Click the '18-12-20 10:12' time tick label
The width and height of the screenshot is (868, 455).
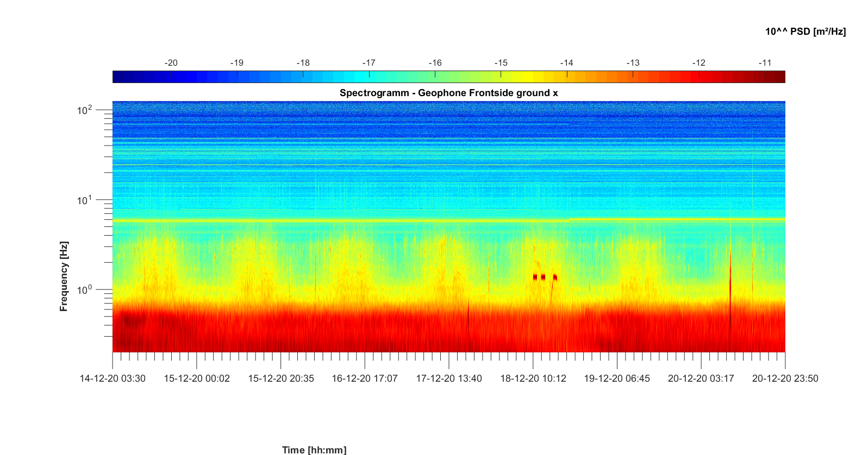click(x=533, y=378)
